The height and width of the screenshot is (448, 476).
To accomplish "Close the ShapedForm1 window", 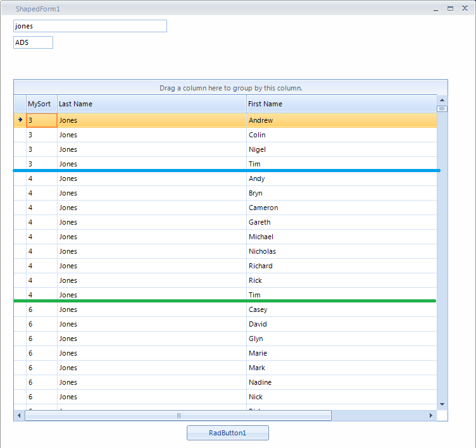I will pos(465,8).
